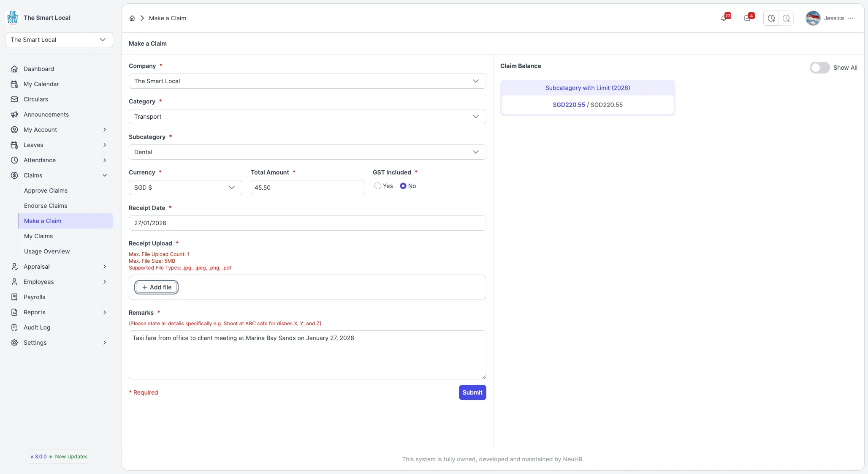Screen dimensions: 868x474
Task: Click the Receipt Date field
Action: click(307, 223)
